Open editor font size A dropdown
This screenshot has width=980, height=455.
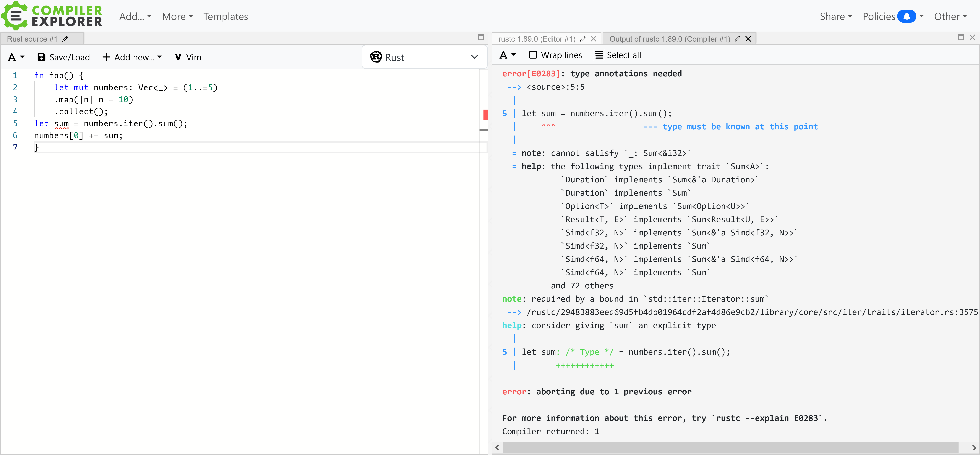tap(16, 57)
